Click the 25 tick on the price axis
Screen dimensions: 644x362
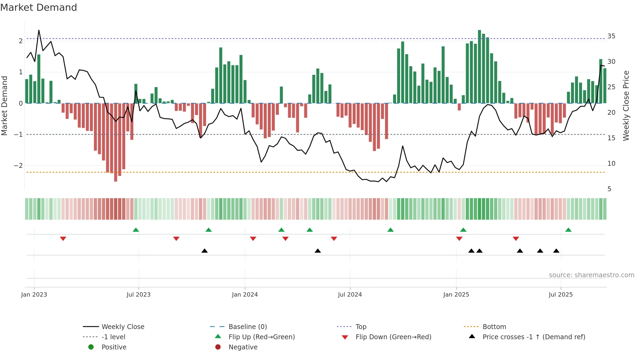612,87
